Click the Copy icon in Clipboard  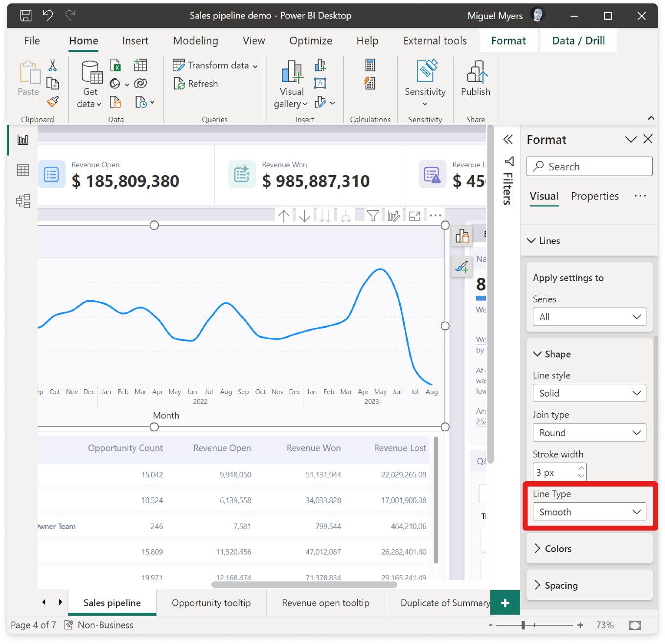[x=52, y=84]
